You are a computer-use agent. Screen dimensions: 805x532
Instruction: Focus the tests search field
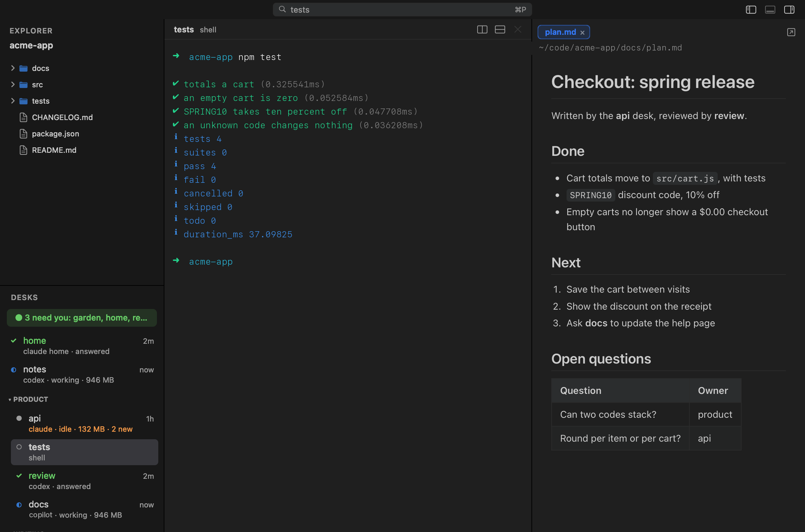pos(402,10)
